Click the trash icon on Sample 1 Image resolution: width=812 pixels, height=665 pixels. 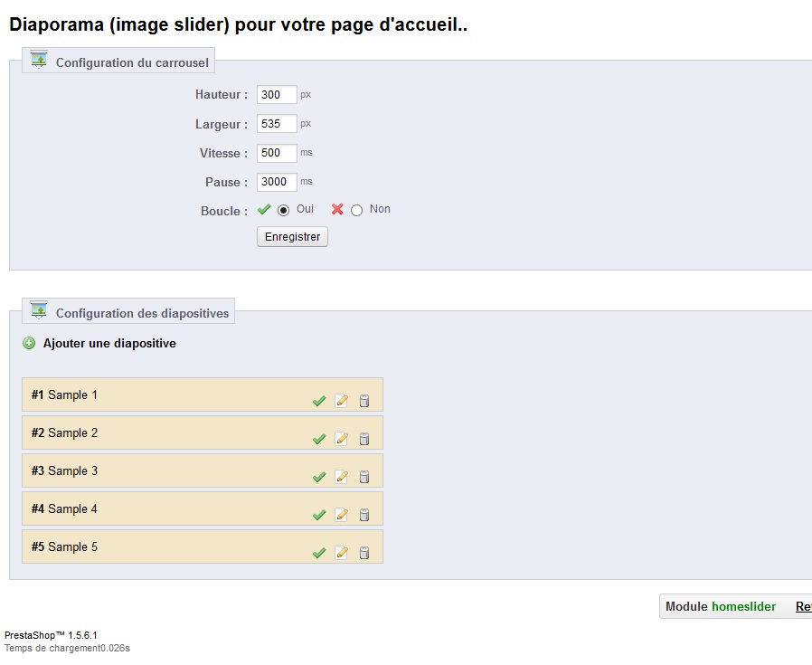[364, 401]
